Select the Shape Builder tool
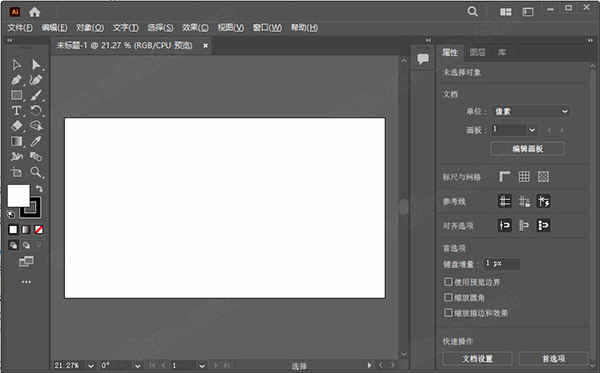Screen dimensions: 600x373 (x=36, y=126)
